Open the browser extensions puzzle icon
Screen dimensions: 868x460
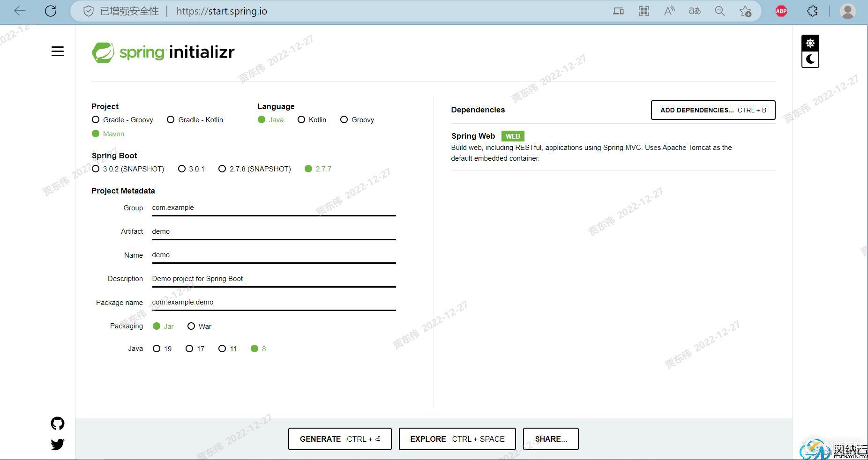(x=813, y=11)
